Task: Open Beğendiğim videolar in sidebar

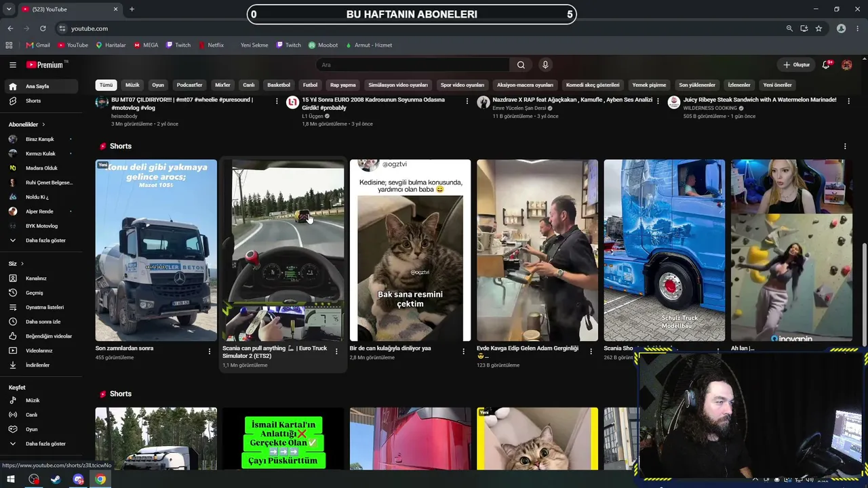Action: point(47,336)
